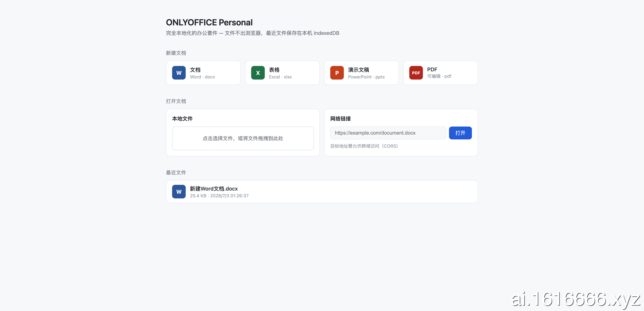Click the 新建文档 section label
The height and width of the screenshot is (311, 644).
(x=176, y=53)
